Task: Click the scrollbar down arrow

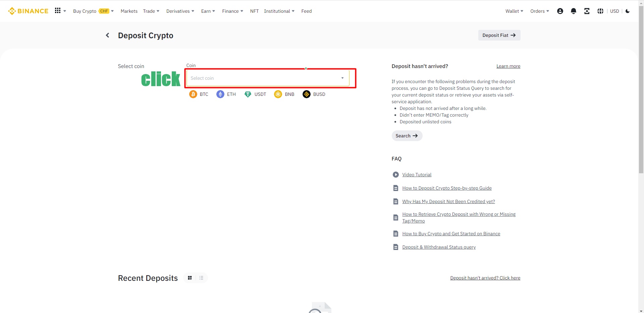Action: [641, 310]
